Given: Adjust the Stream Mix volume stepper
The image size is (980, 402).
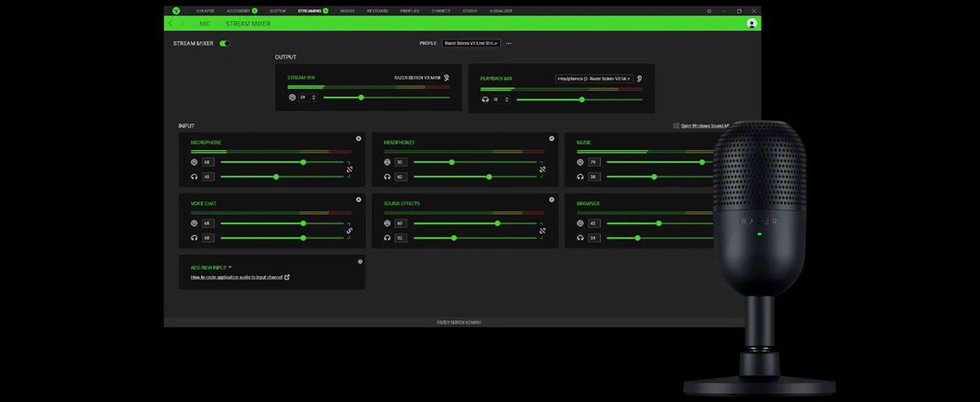Looking at the screenshot, I should 313,97.
